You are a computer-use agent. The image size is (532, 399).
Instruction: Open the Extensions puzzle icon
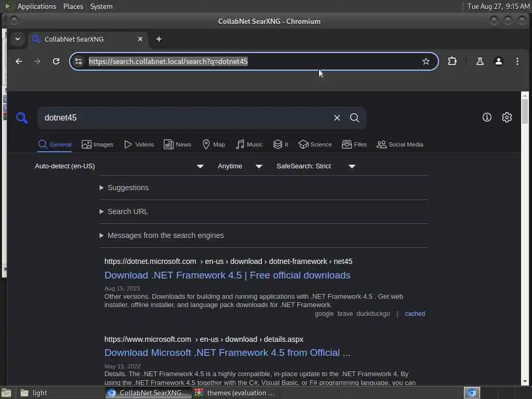(453, 61)
